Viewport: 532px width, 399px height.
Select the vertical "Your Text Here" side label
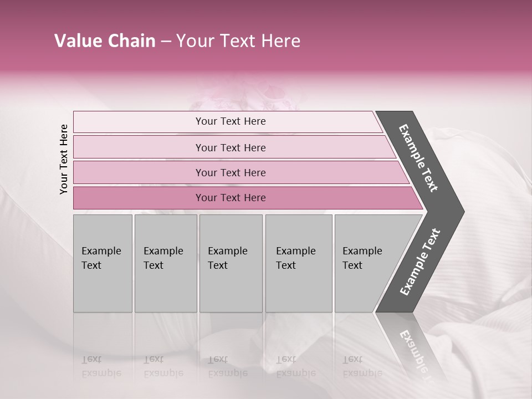click(x=64, y=159)
